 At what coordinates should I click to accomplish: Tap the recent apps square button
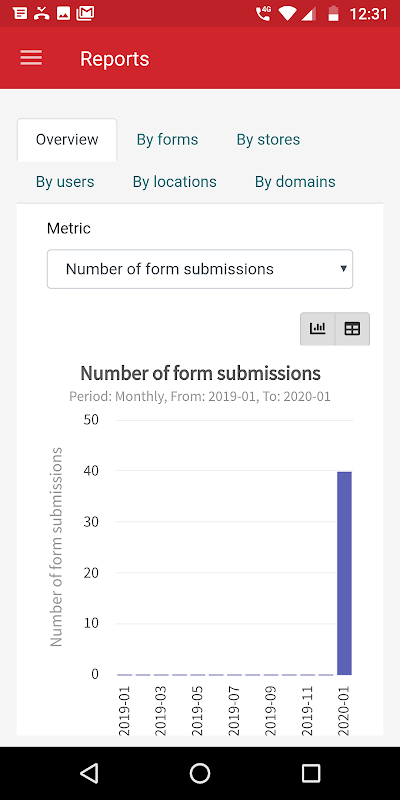(311, 773)
